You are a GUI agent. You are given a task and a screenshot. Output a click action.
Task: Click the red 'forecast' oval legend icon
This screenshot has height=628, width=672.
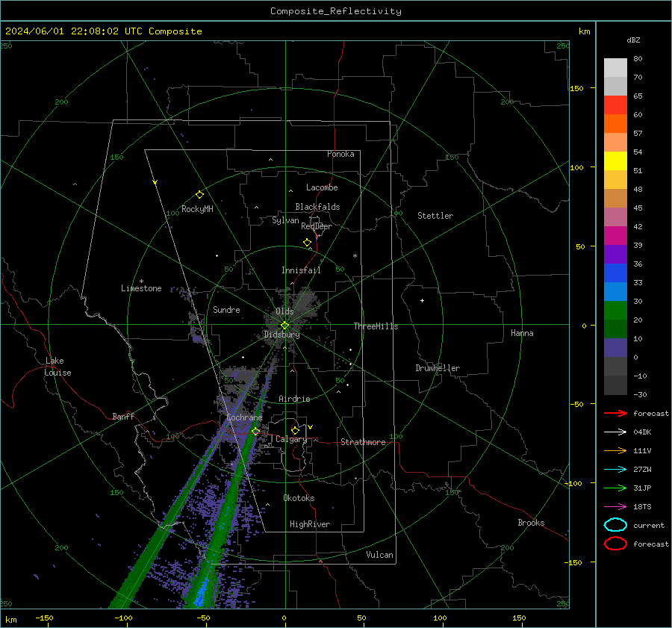click(615, 544)
